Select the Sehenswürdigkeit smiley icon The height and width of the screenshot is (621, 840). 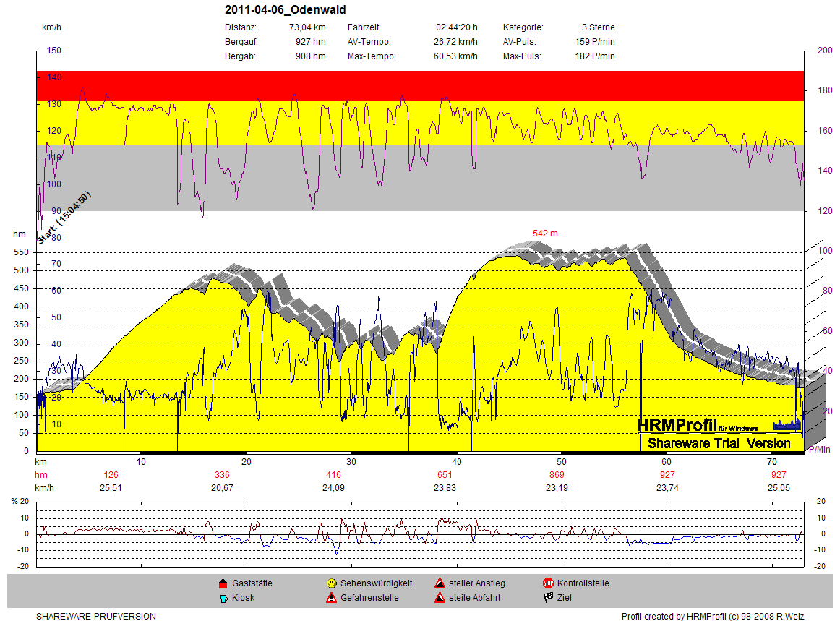coord(331,583)
